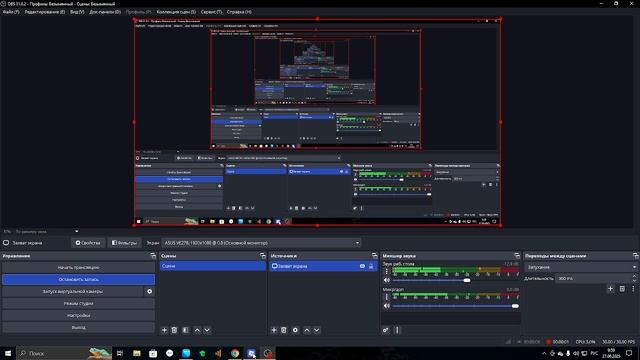Mute the Микрофон channel
Viewport: 640px width, 360px height.
(387, 306)
